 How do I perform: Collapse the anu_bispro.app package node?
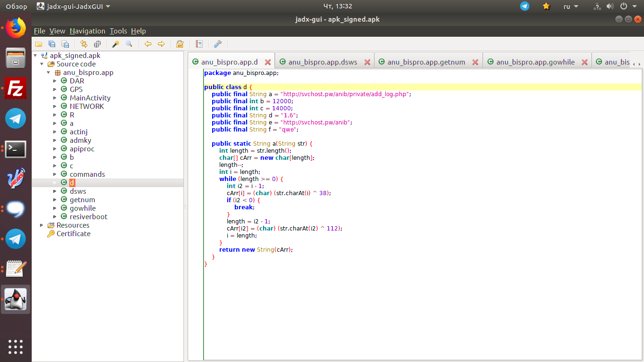click(49, 73)
